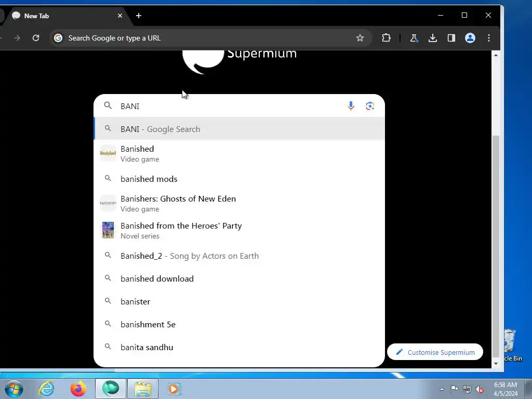532x399 pixels.
Task: Choose the 'Banished' video game suggestion
Action: pos(239,154)
